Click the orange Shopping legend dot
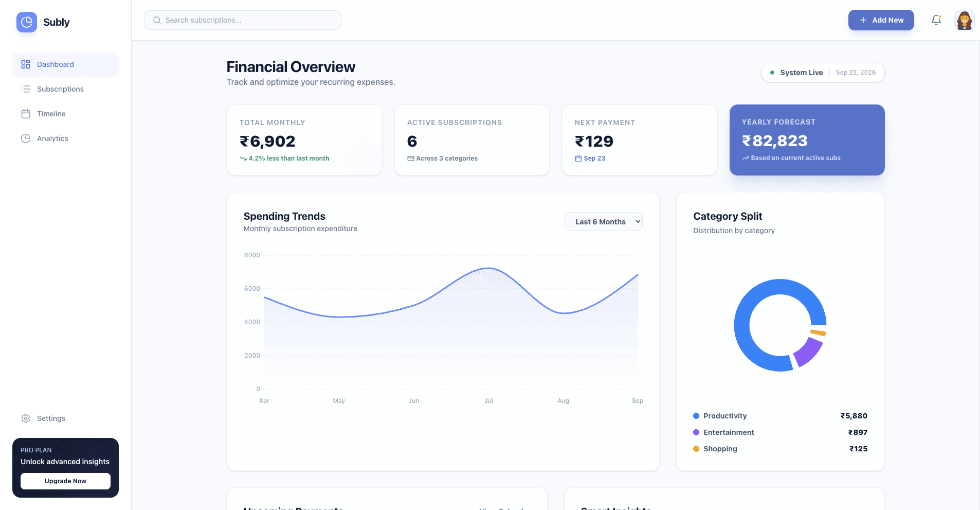 [x=696, y=449]
